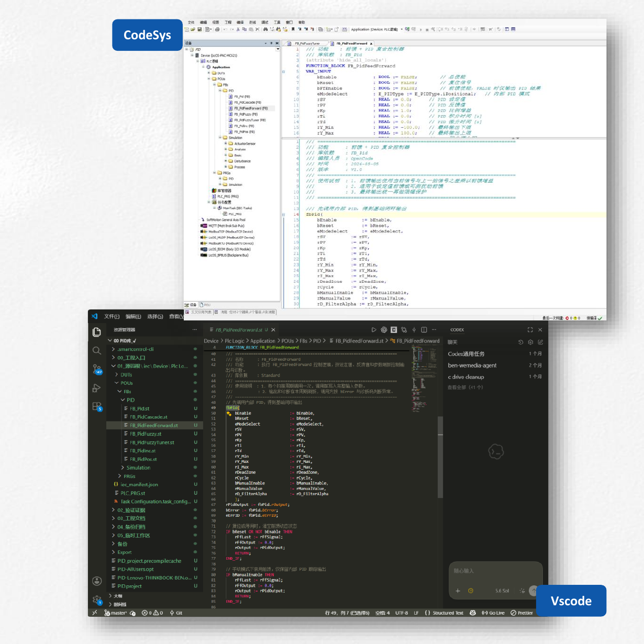Open the 选择(S) menu in VS Code
The image size is (644, 644).
tap(155, 316)
